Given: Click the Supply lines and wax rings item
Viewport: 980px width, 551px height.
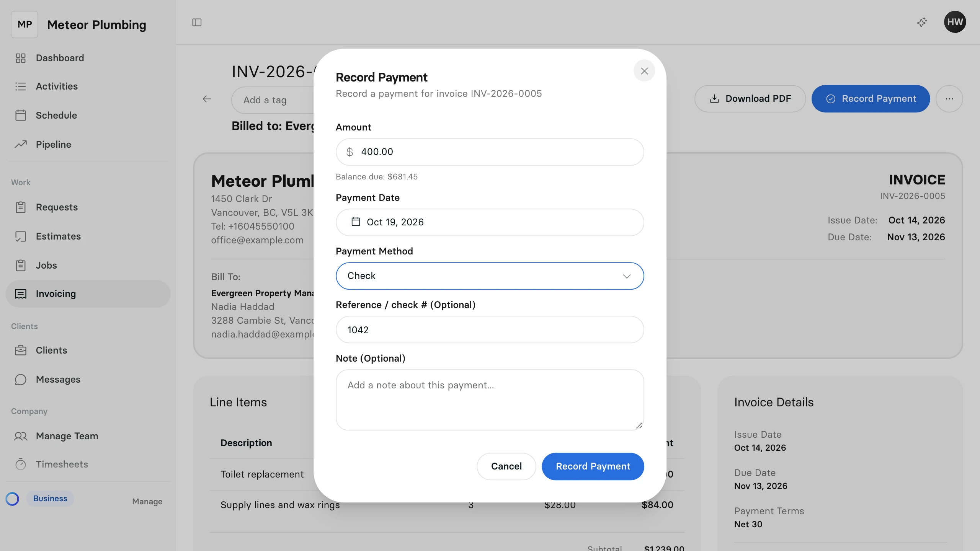Looking at the screenshot, I should [280, 505].
